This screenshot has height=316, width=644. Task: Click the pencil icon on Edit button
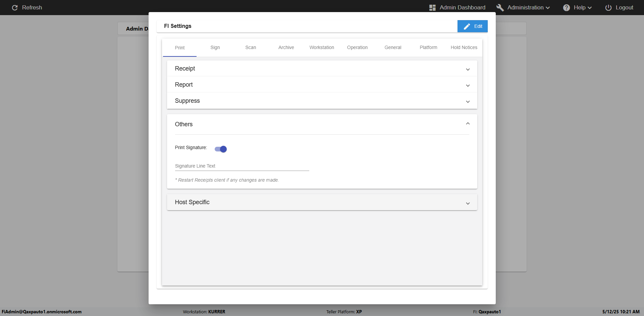(x=467, y=26)
